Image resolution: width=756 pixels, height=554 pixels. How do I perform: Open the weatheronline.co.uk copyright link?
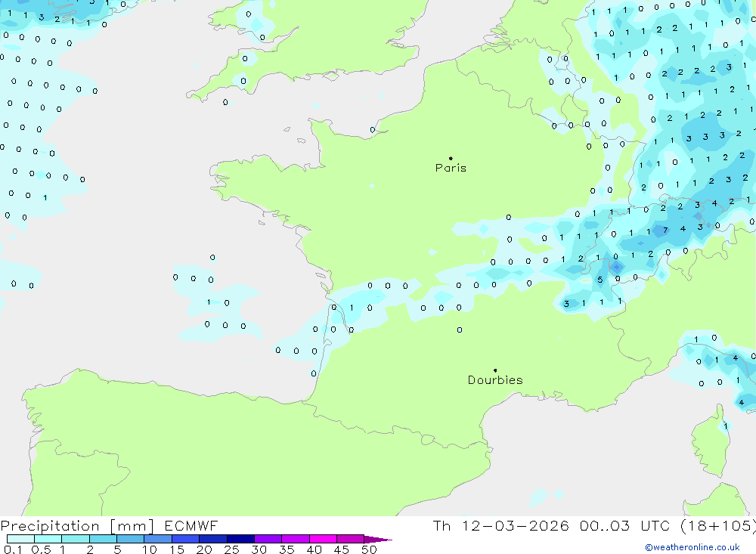(692, 547)
